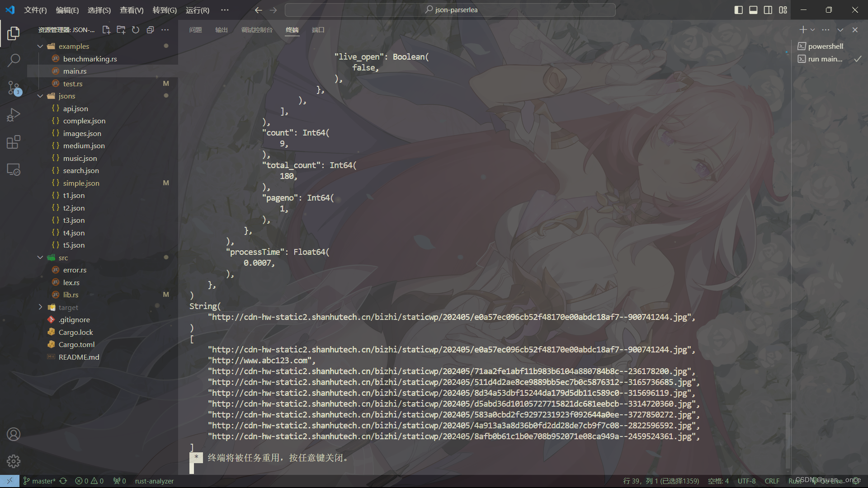Click the master branch indicator
The width and height of the screenshot is (868, 488).
coord(39,481)
